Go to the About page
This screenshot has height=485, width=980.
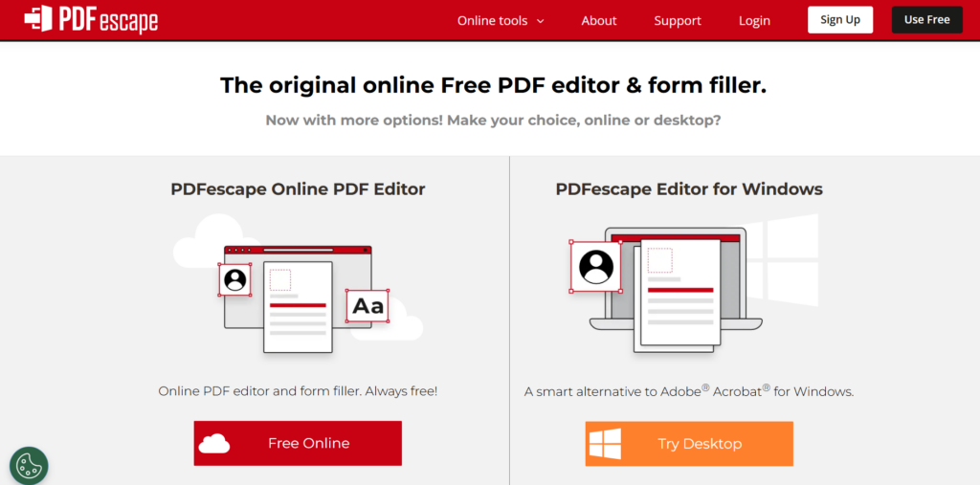click(599, 21)
